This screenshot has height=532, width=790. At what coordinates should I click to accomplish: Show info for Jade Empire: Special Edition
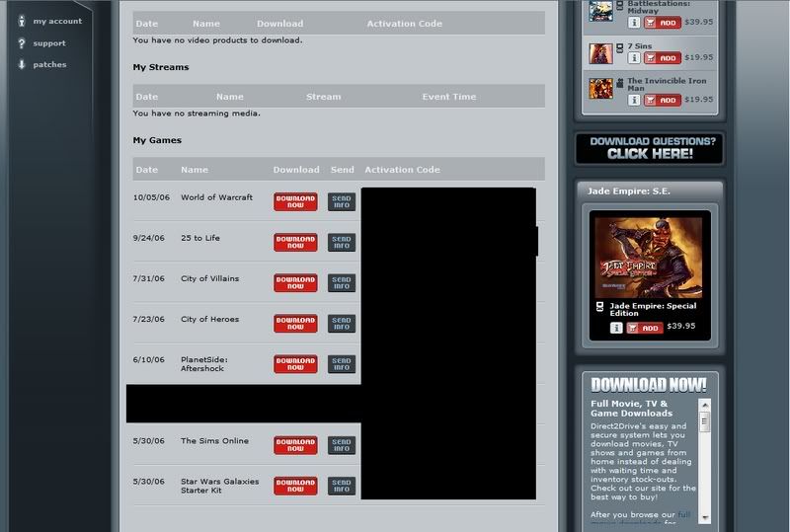point(616,328)
